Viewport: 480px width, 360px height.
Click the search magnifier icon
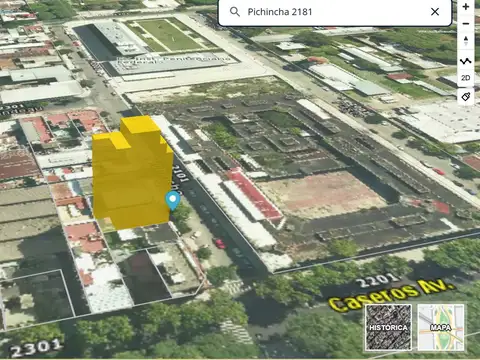pyautogui.click(x=235, y=12)
